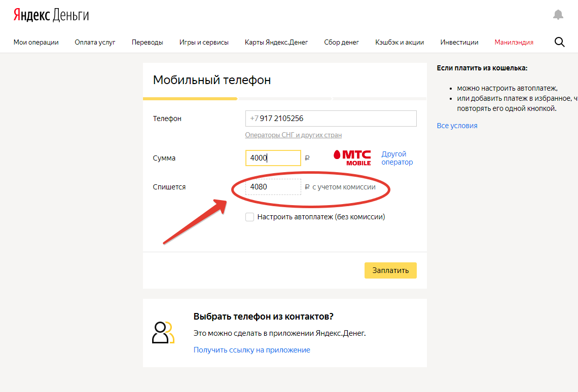Click the Сумма amount field
Viewport: 578px width, 392px height.
pyautogui.click(x=273, y=158)
